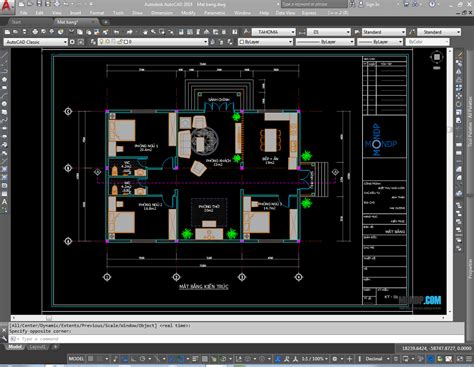Toggle lineweight display in status bar
Screen dimensions: 474x367
(195, 359)
